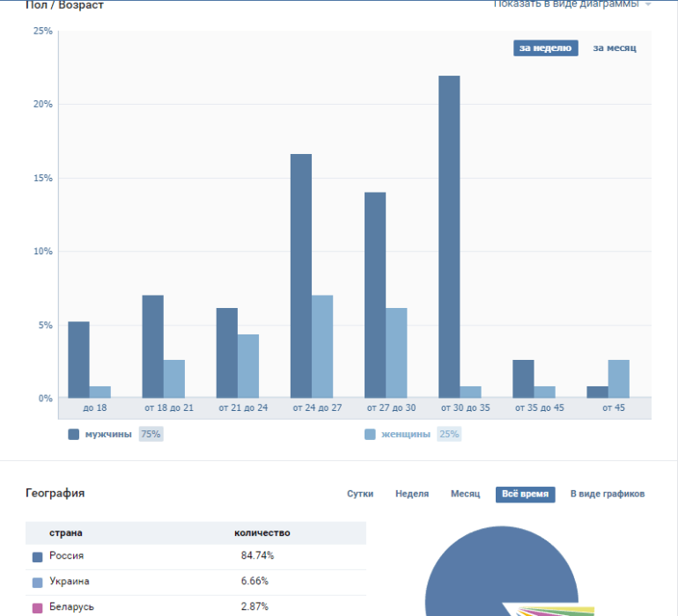678x616 pixels.
Task: Click the 'от 30 до 35' axis label
Action: point(465,407)
